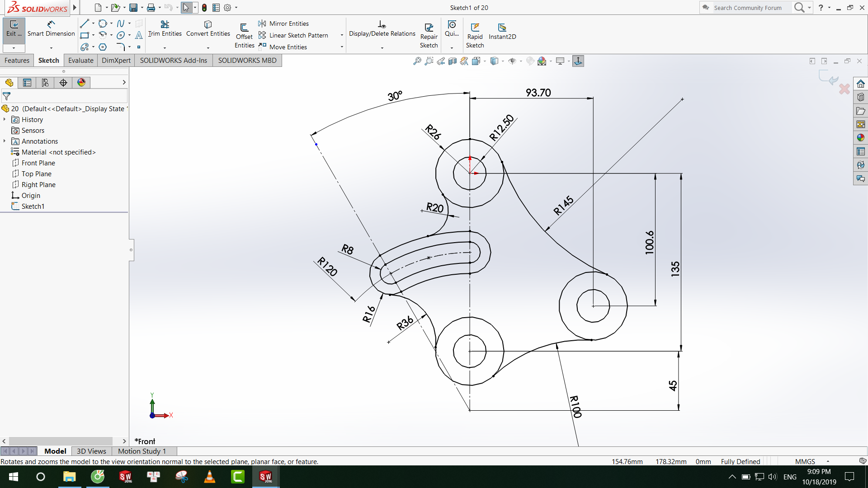Open the SOLIDWORKS menu flyout arrow
Screen dimensions: 868x488
(75, 8)
